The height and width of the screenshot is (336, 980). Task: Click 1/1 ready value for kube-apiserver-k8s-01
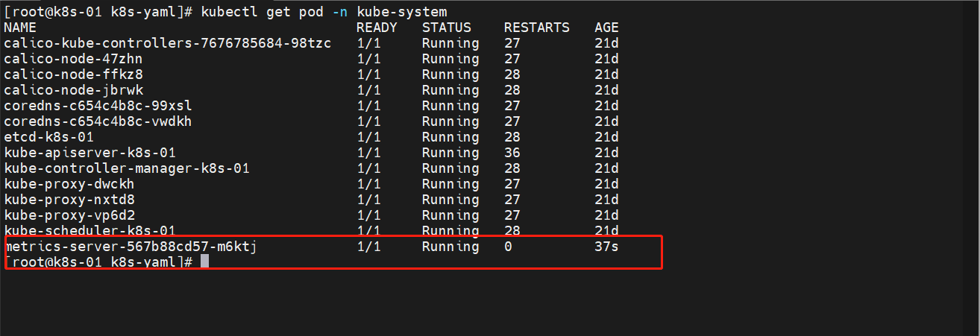click(x=368, y=153)
